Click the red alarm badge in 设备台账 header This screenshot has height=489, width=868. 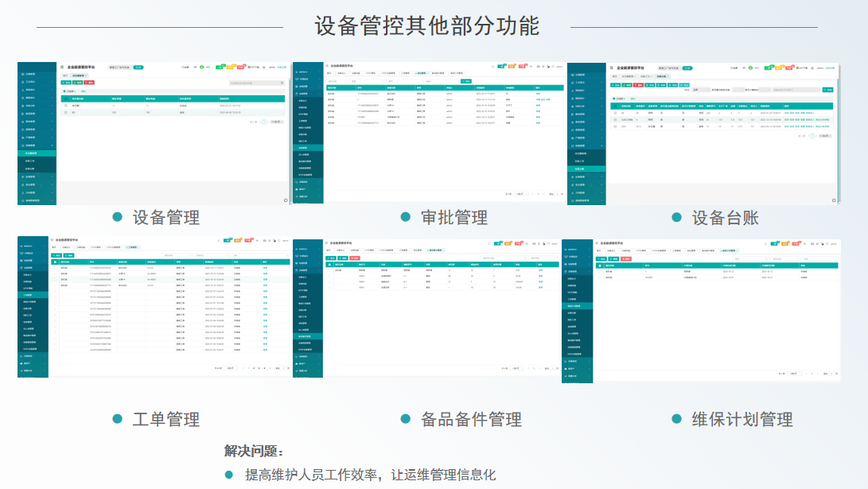tap(790, 68)
